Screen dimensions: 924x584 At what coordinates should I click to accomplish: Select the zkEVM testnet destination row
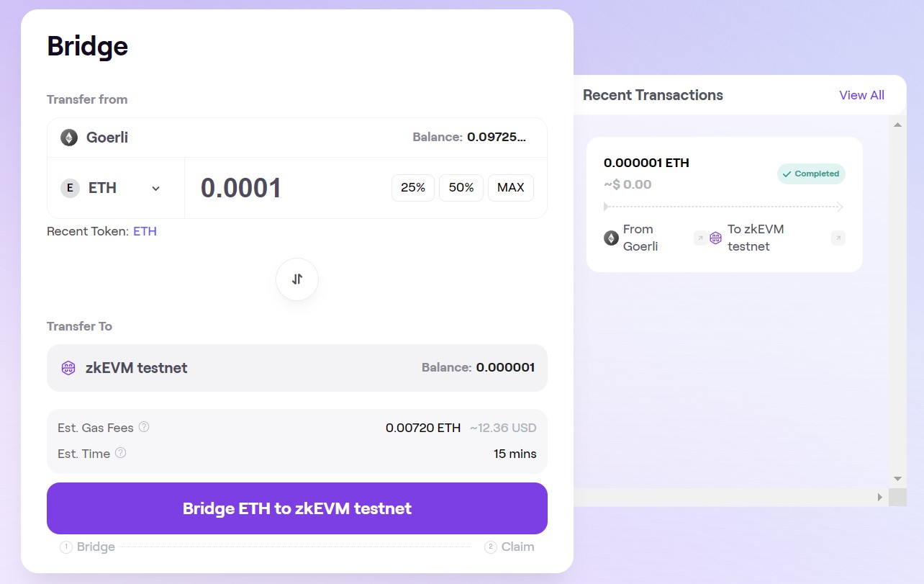(297, 368)
